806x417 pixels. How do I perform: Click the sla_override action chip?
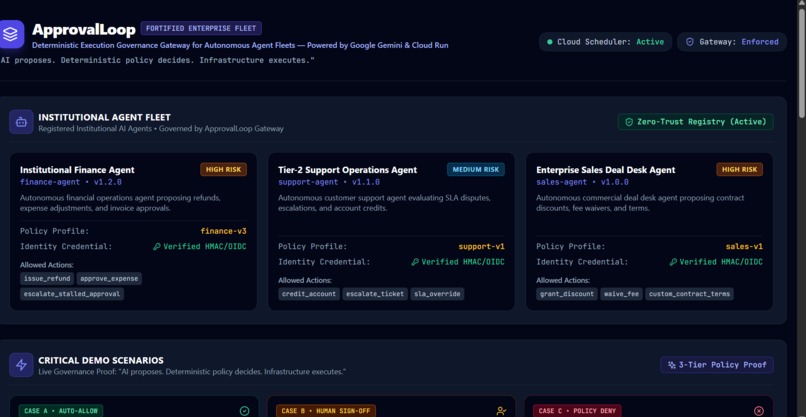coord(437,294)
